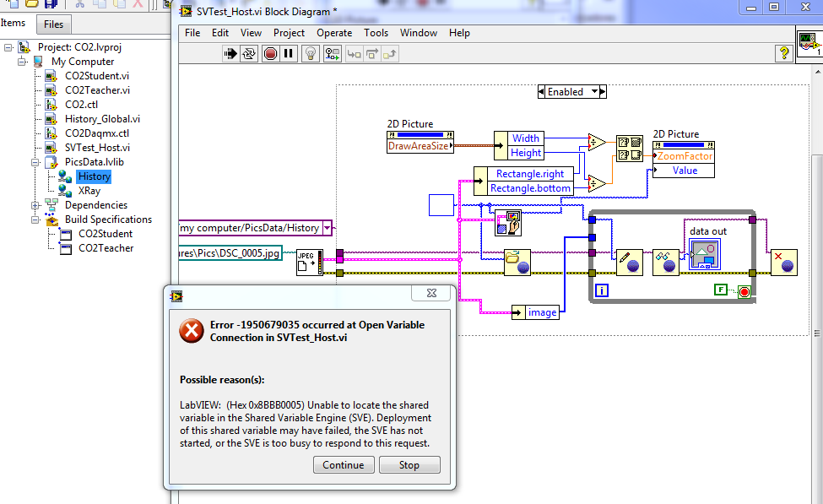Select the Read Variable glasses node
This screenshot has width=823, height=504.
(x=665, y=263)
